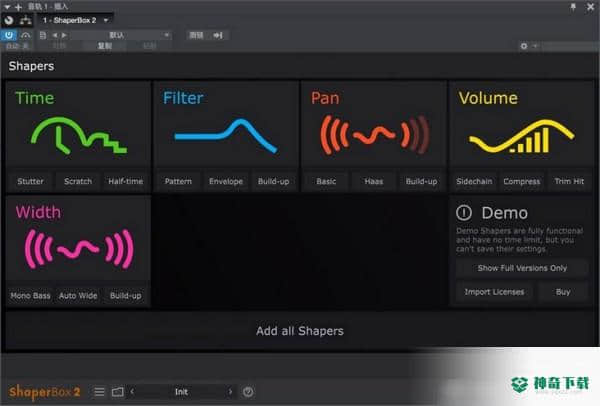This screenshot has height=406, width=600.
Task: Apply the Build-up preset under Width
Action: click(x=126, y=295)
